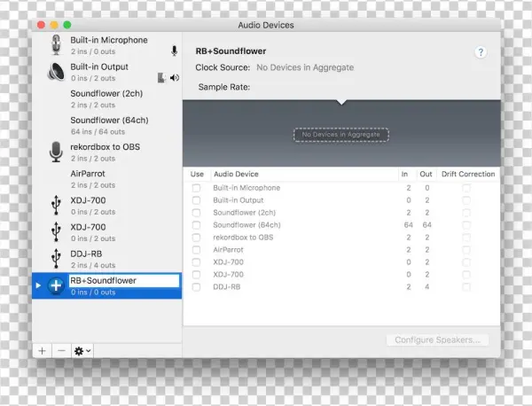This screenshot has height=406, width=532.
Task: Click the No Devices in Aggregate placeholder box
Action: 341,135
